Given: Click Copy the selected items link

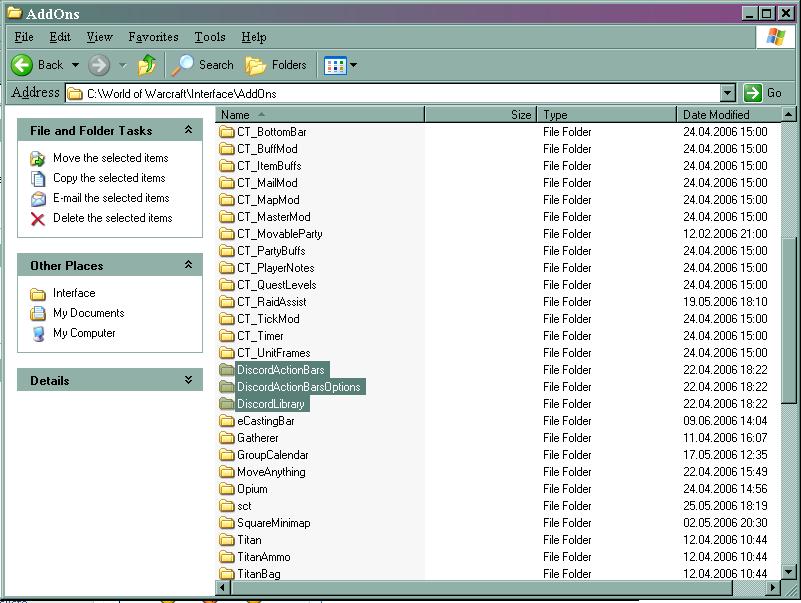Looking at the screenshot, I should point(109,178).
